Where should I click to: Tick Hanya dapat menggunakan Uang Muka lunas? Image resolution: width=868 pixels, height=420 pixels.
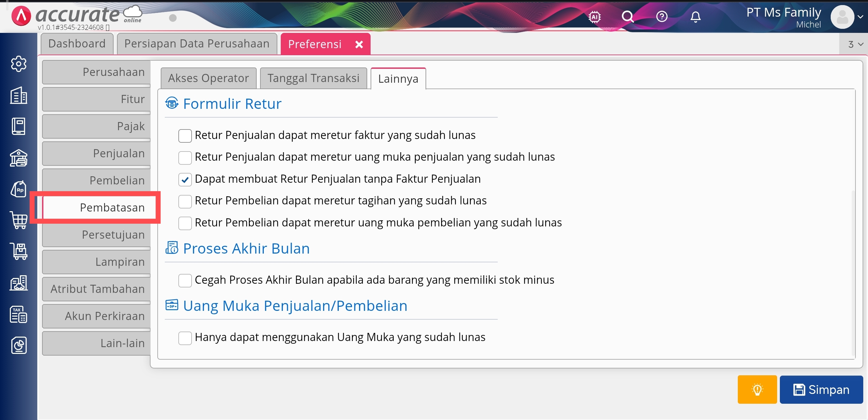(185, 338)
